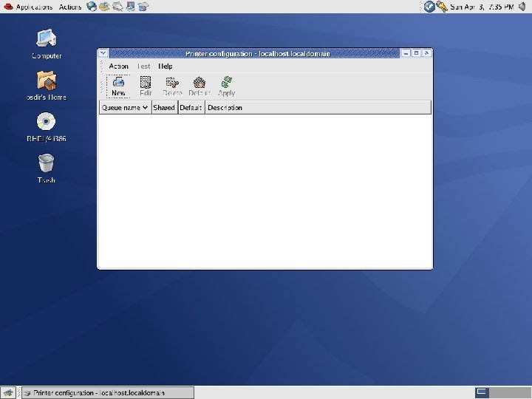Click the Default column header

[x=191, y=108]
